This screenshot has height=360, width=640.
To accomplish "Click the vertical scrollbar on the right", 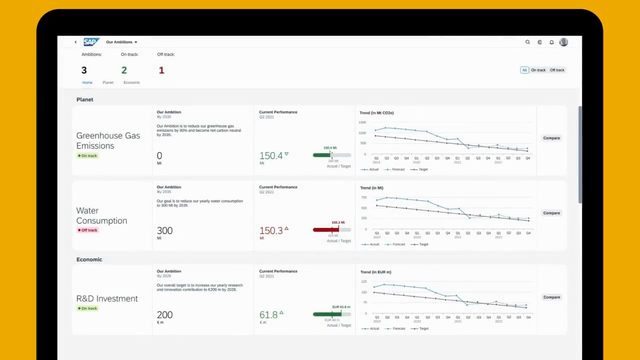I will point(580,154).
